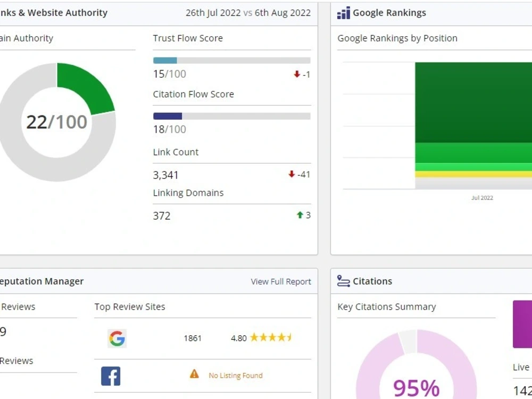The width and height of the screenshot is (532, 399).
Task: Click the green up arrow next to Linking Domains 3
Action: point(300,215)
